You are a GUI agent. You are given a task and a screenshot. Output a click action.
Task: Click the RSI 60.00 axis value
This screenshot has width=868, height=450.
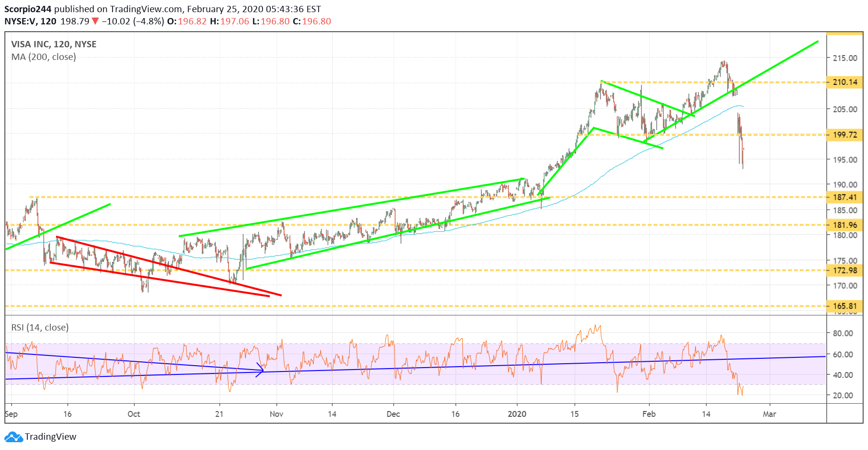click(x=843, y=354)
